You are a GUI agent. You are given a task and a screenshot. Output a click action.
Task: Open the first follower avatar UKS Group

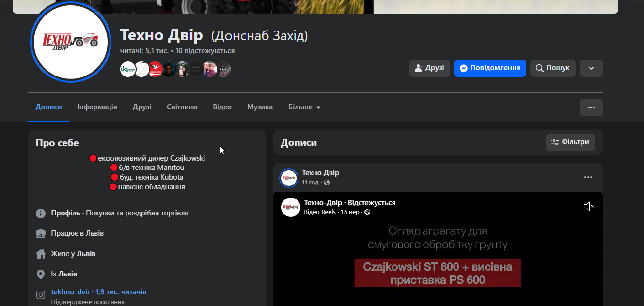[x=128, y=69]
